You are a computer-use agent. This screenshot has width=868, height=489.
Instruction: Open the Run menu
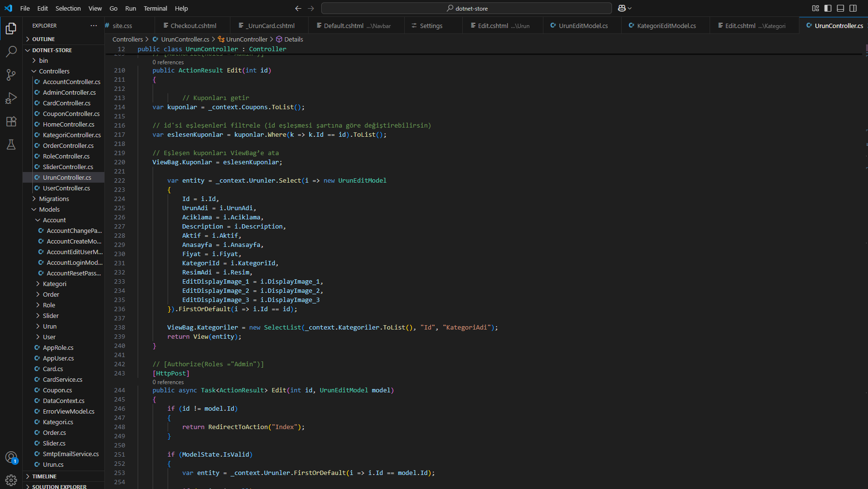coord(130,8)
